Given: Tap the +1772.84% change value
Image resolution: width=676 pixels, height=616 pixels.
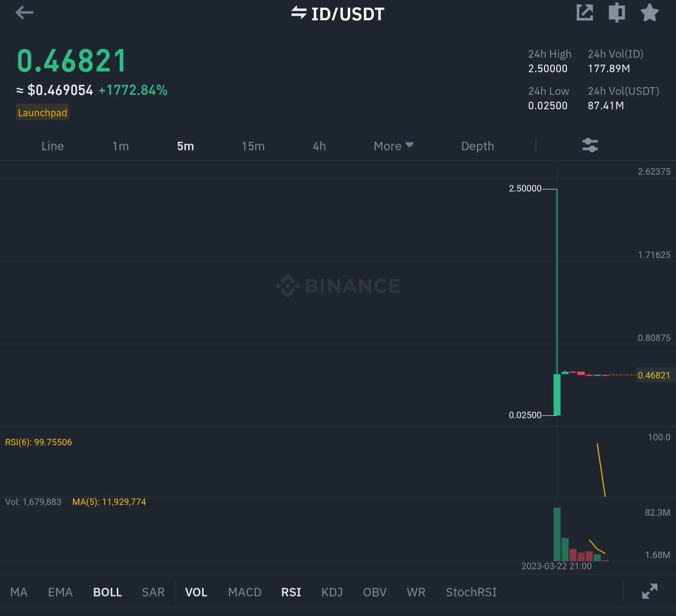Looking at the screenshot, I should (x=133, y=90).
